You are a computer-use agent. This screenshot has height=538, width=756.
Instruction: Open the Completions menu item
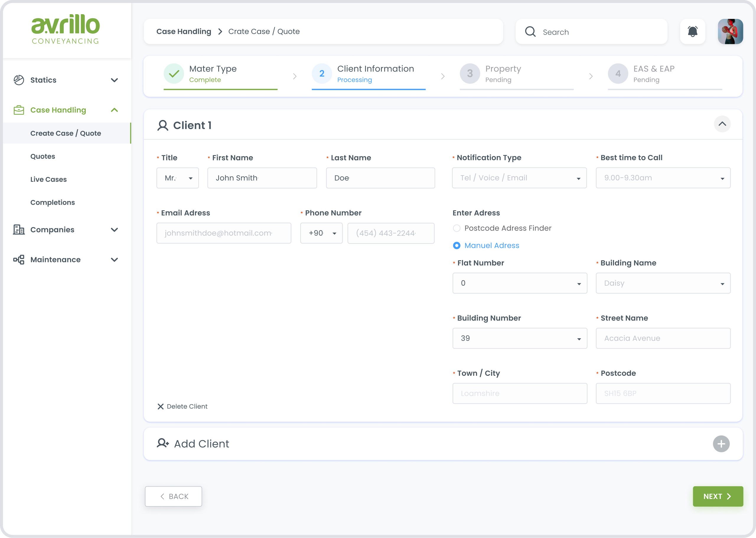pyautogui.click(x=53, y=202)
